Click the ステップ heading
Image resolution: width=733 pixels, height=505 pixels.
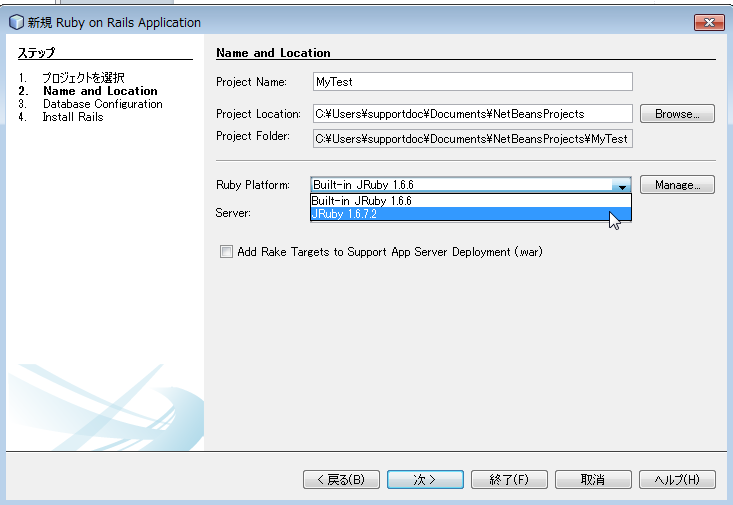click(36, 53)
